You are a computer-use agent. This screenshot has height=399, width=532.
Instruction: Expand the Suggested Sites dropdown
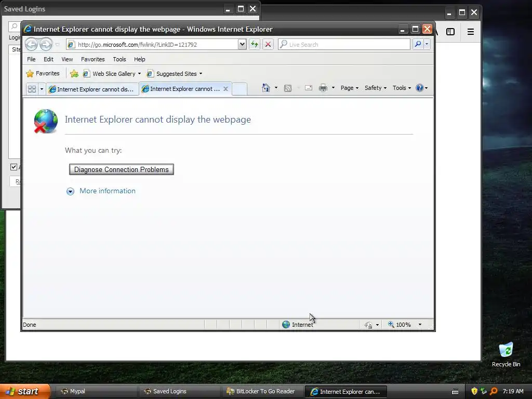click(x=201, y=74)
